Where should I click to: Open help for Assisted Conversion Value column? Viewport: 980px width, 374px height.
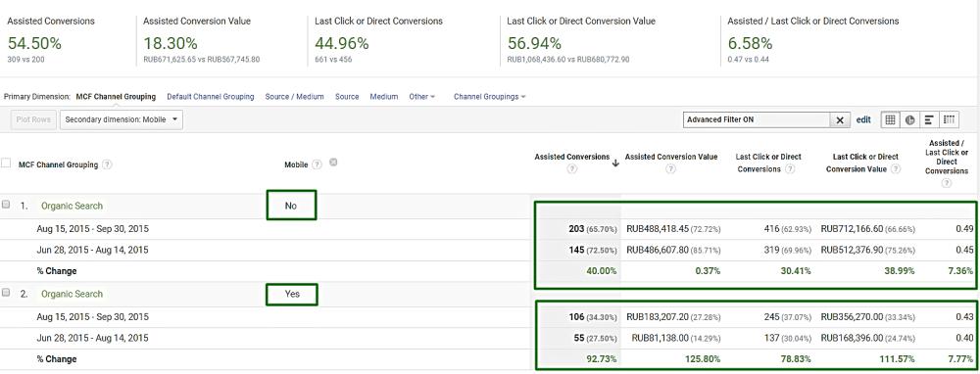pyautogui.click(x=670, y=169)
